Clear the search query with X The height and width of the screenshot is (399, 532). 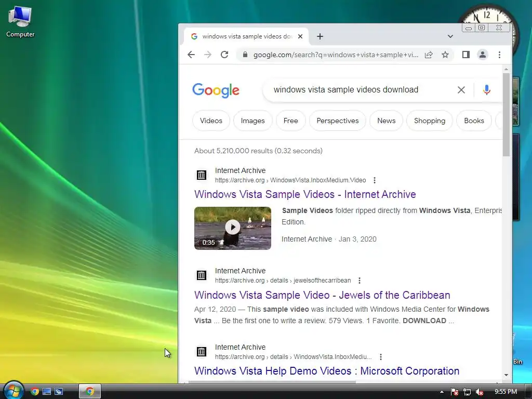coord(461,90)
